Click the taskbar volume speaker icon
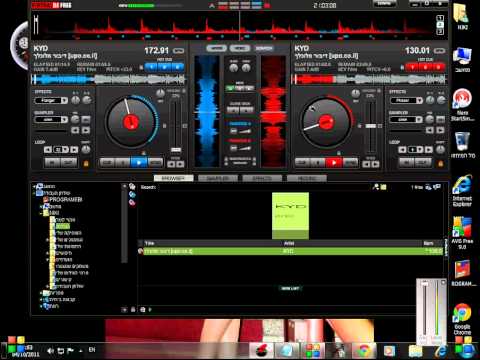Screen dimensions: 480x360 pos(50,351)
